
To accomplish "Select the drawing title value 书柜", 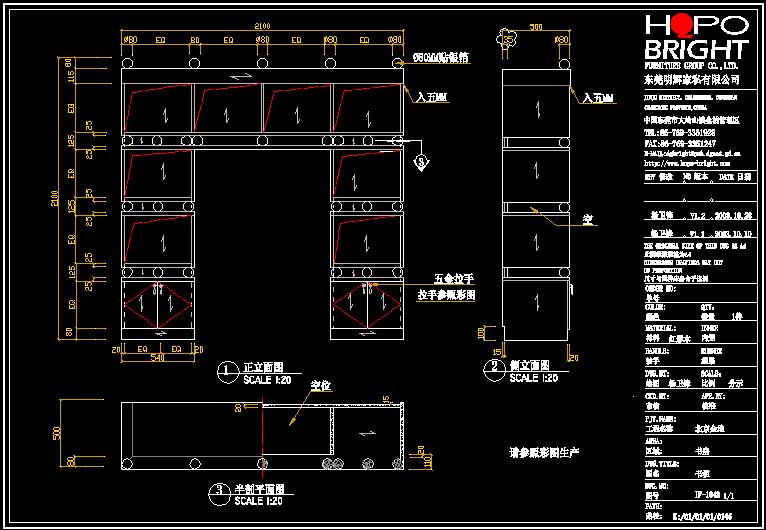I will [x=702, y=474].
